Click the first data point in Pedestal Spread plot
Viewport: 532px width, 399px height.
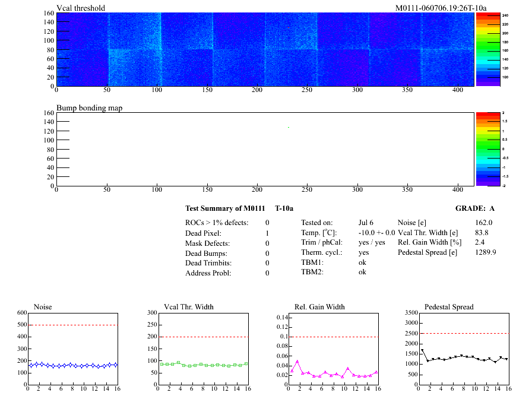tap(422, 350)
